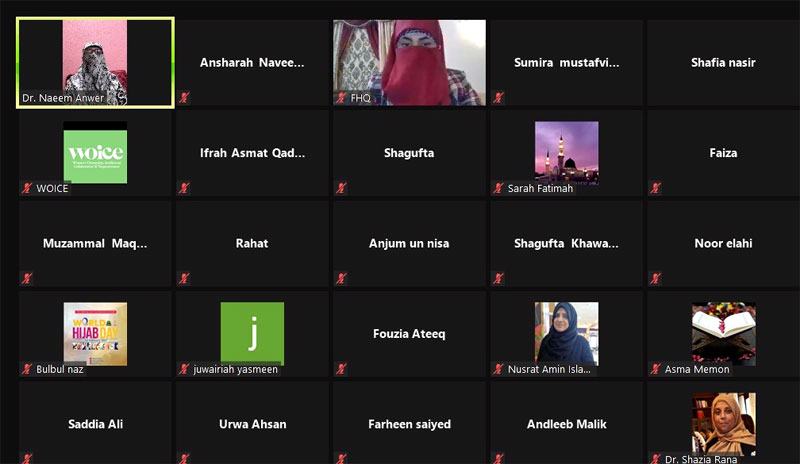Viewport: 800px width, 464px height.
Task: Select Dr. Shazia Rana's profile photo
Action: [x=723, y=424]
